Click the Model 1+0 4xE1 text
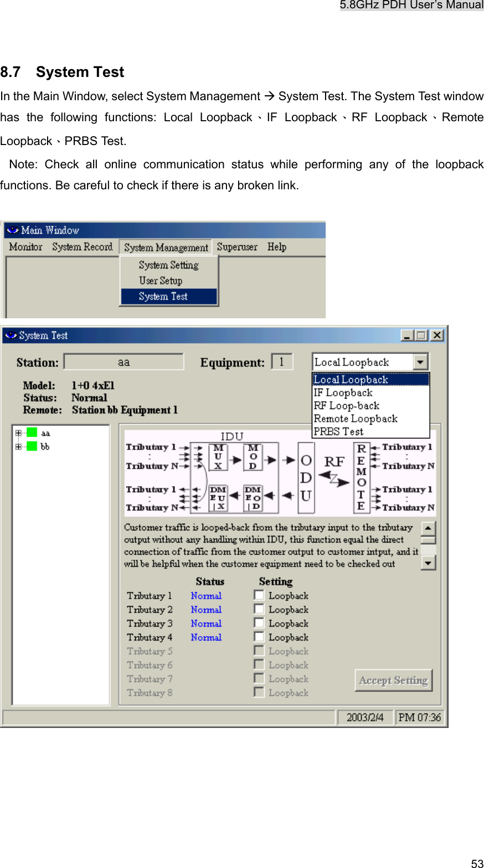Screen dimensions: 484x868 (x=93, y=385)
